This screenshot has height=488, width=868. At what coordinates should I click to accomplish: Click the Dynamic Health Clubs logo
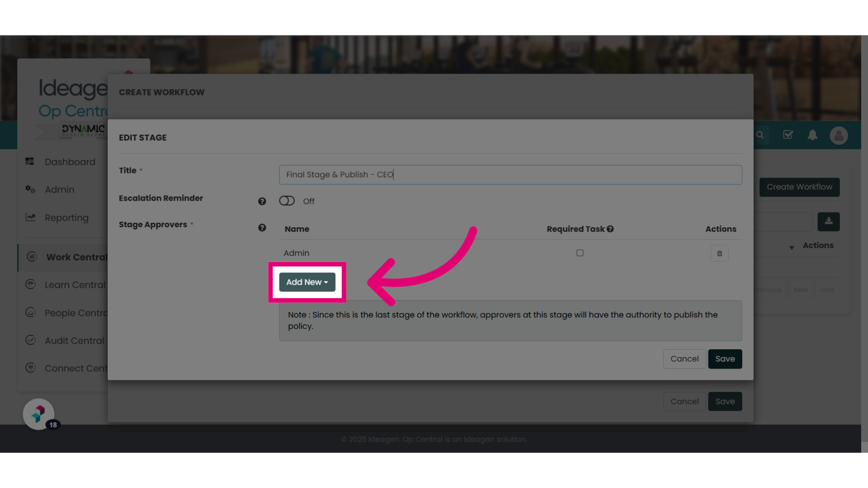pos(83,131)
